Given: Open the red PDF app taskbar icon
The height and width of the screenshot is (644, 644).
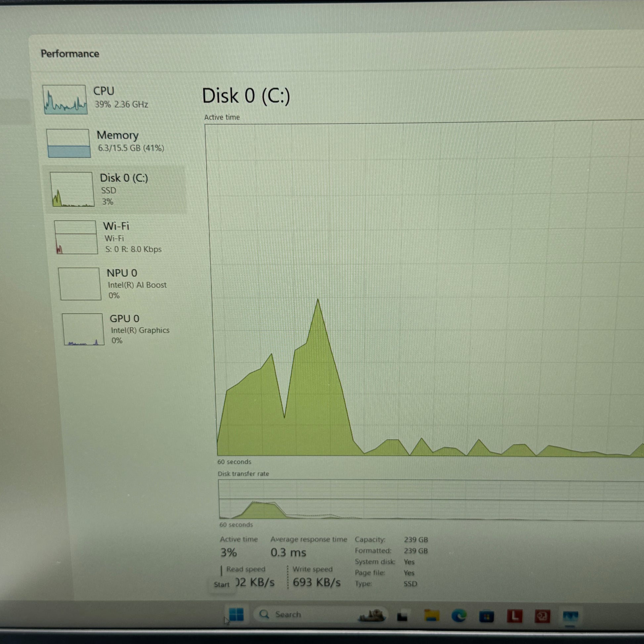Looking at the screenshot, I should (542, 616).
